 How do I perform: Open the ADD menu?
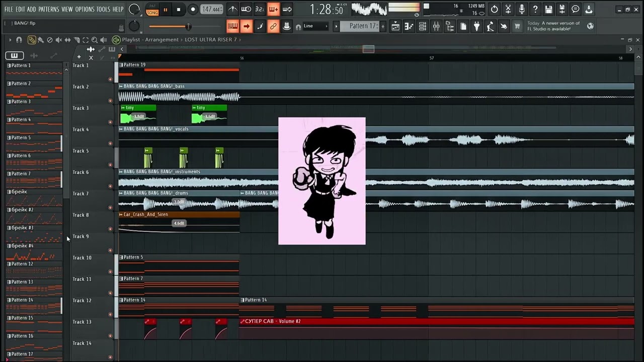click(x=32, y=9)
